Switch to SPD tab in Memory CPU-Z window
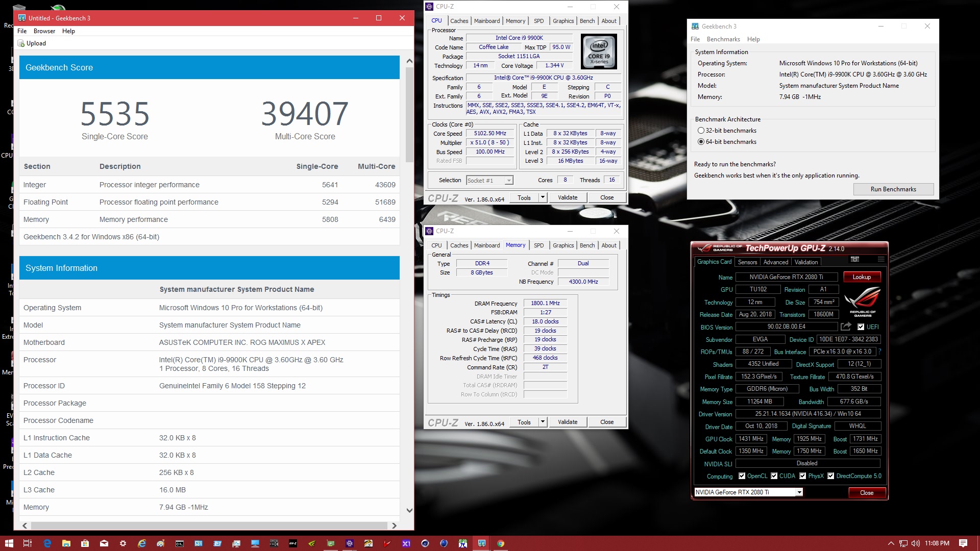 (x=538, y=245)
